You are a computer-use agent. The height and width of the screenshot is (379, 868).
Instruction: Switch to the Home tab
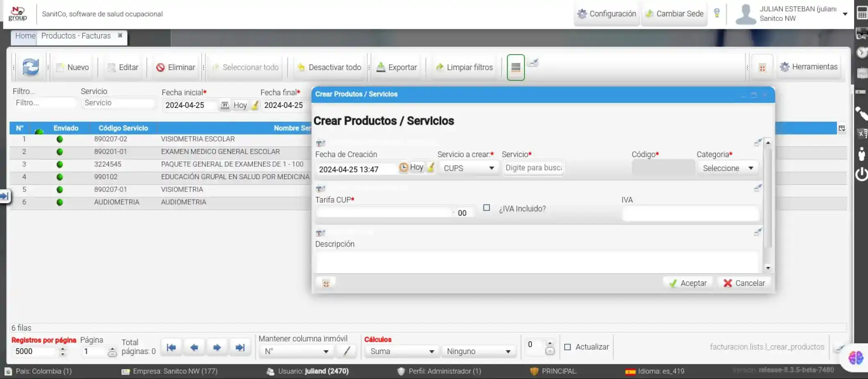click(25, 36)
